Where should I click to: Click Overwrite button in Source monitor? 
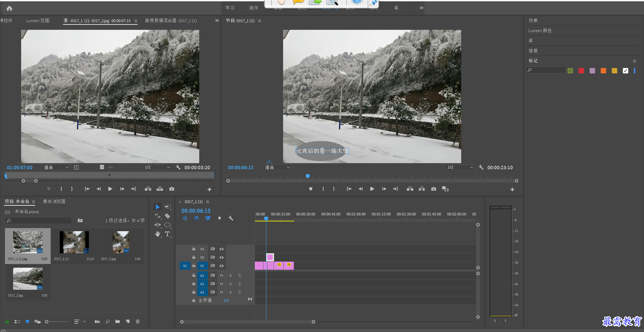point(160,189)
